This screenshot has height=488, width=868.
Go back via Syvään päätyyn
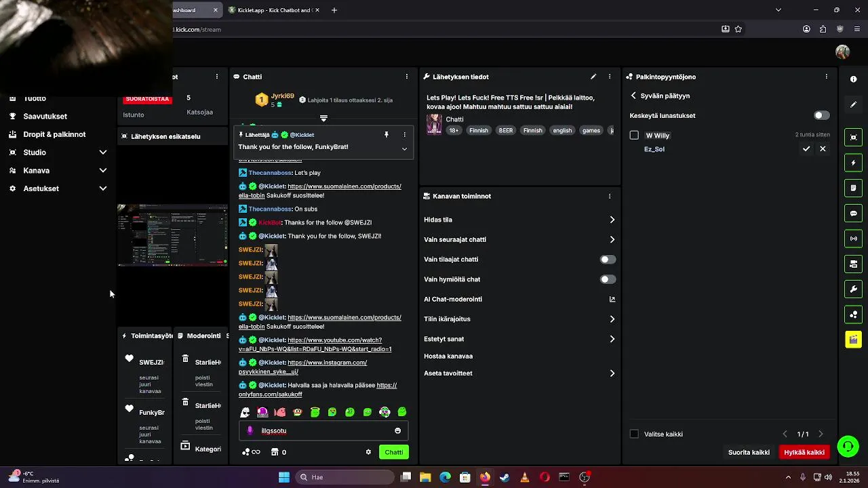(660, 96)
